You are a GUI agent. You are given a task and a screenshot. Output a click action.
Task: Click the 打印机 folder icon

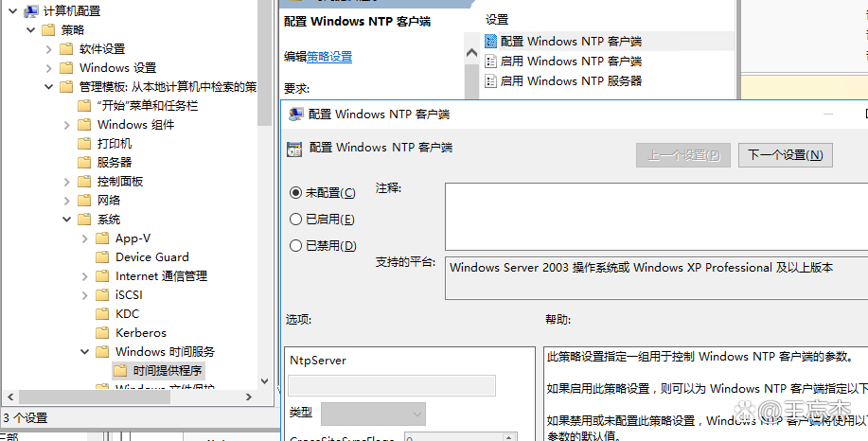[84, 143]
